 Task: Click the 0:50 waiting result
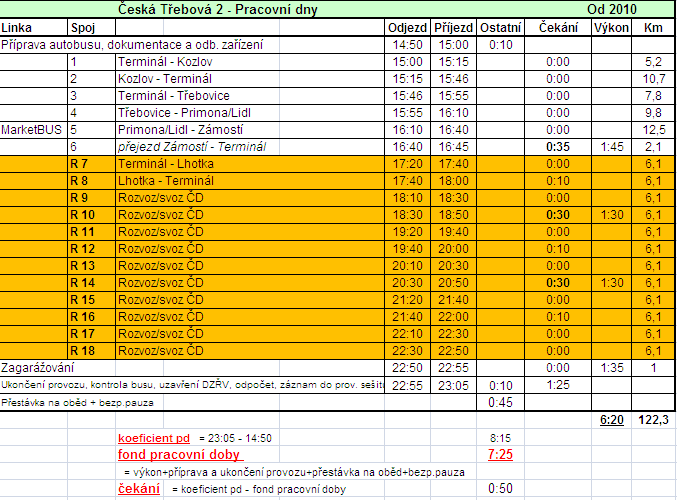pos(500,489)
